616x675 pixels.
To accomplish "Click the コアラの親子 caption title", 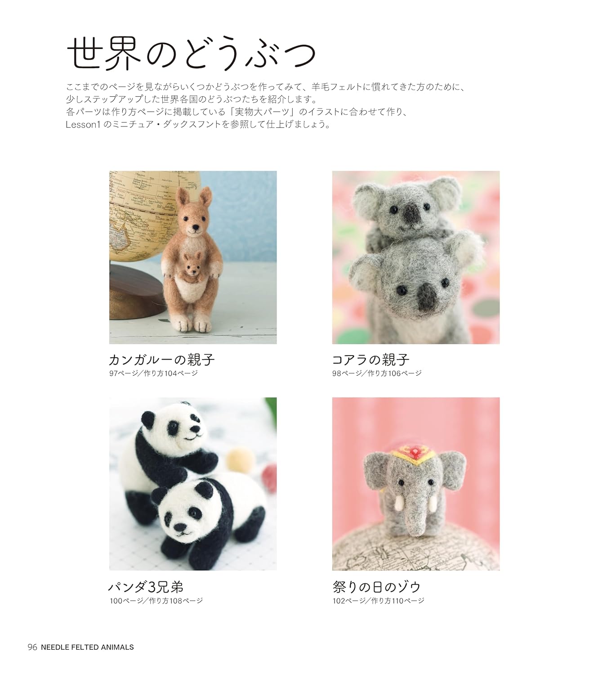I will click(371, 360).
